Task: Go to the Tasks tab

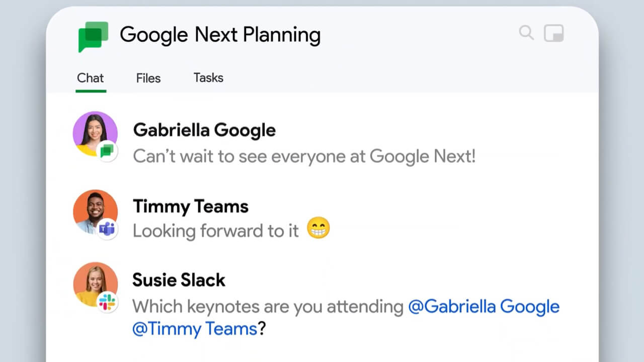Action: (208, 78)
